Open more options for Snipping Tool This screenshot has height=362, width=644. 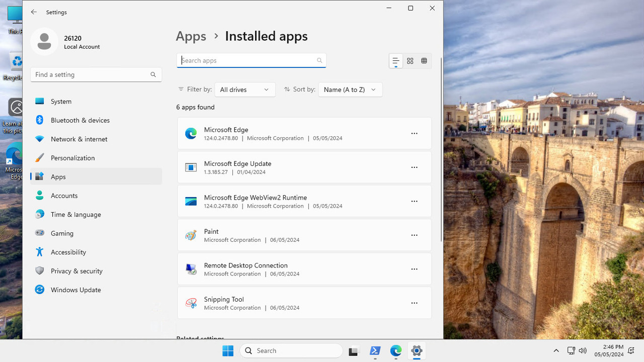coord(414,303)
